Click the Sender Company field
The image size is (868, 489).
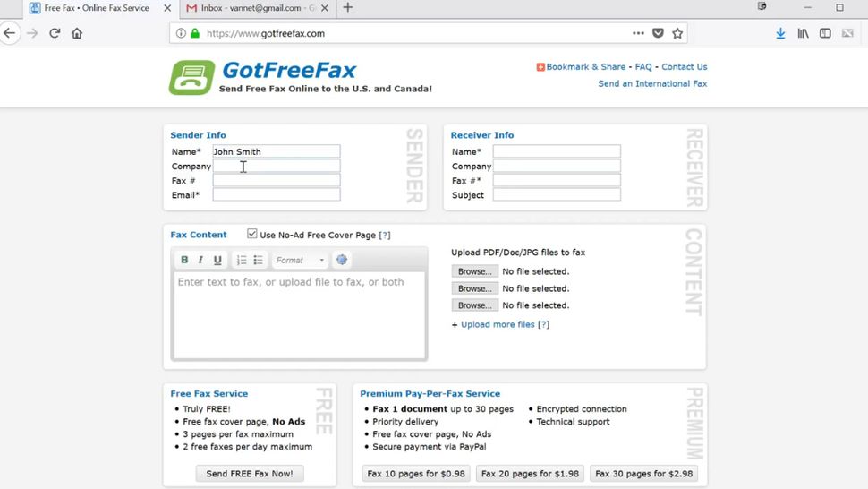coord(277,166)
